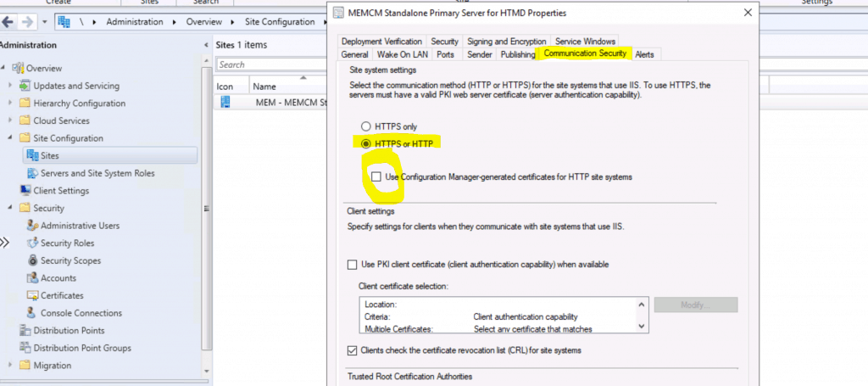
Task: Click the breadcrumb root console icon
Action: point(64,22)
